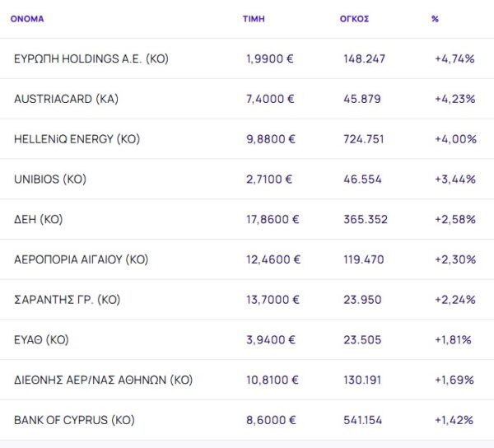Open ΔΙΕΘΝΗΣ ΑΕΡ/ΝΑΣ ΑΘΗΝΩΝ (ΚΟ) stock

103,380
